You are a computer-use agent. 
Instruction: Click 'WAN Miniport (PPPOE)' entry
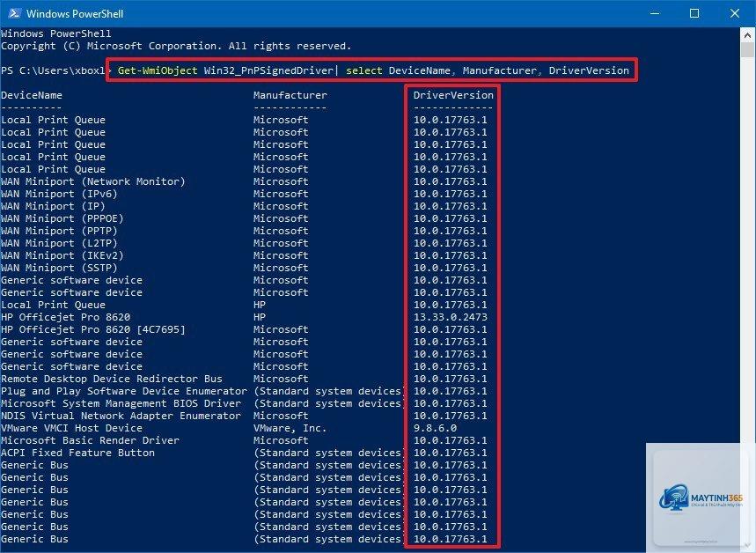(62, 218)
